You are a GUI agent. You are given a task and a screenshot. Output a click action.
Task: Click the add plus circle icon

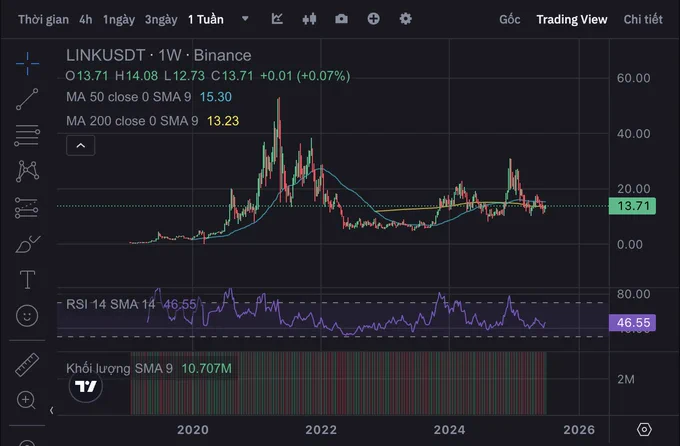[x=373, y=19]
